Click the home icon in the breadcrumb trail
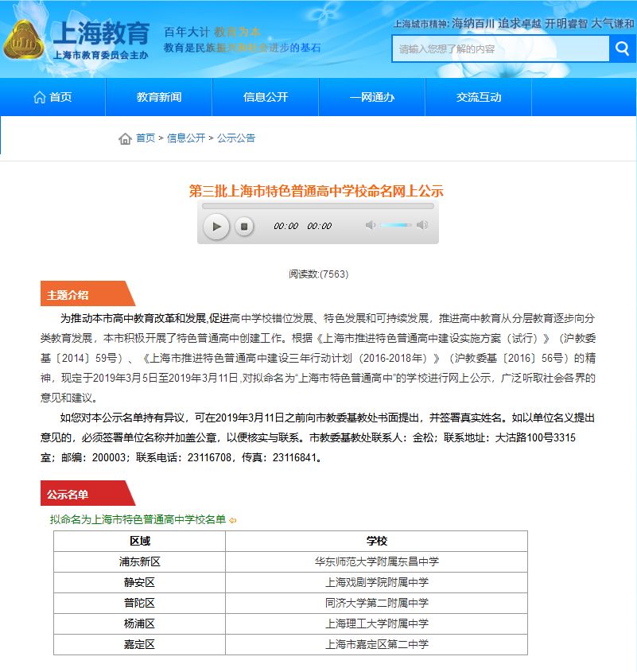637x672 pixels. pyautogui.click(x=125, y=138)
